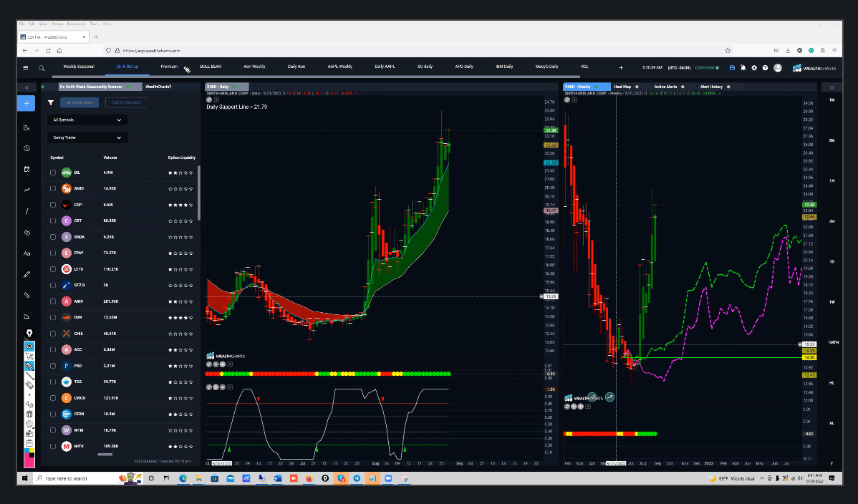Check the BIL row checkbox
This screenshot has width=858, height=504.
tap(53, 173)
